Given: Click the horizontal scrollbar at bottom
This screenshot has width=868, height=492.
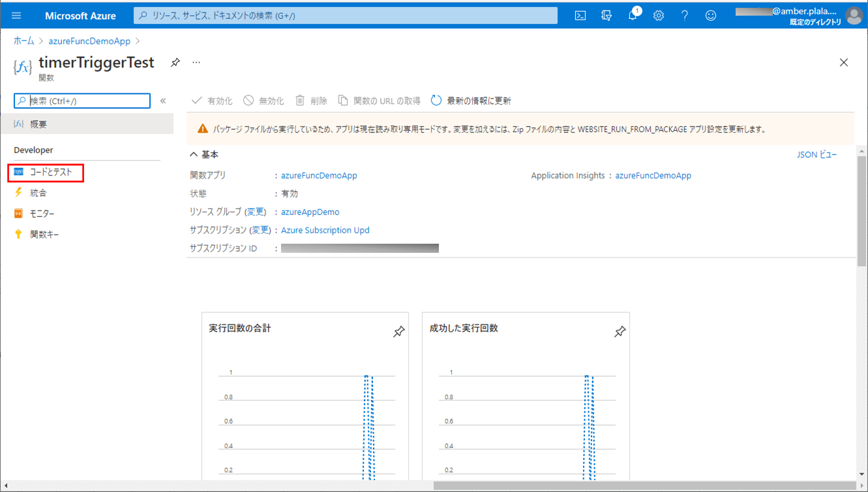Looking at the screenshot, I should tap(646, 486).
